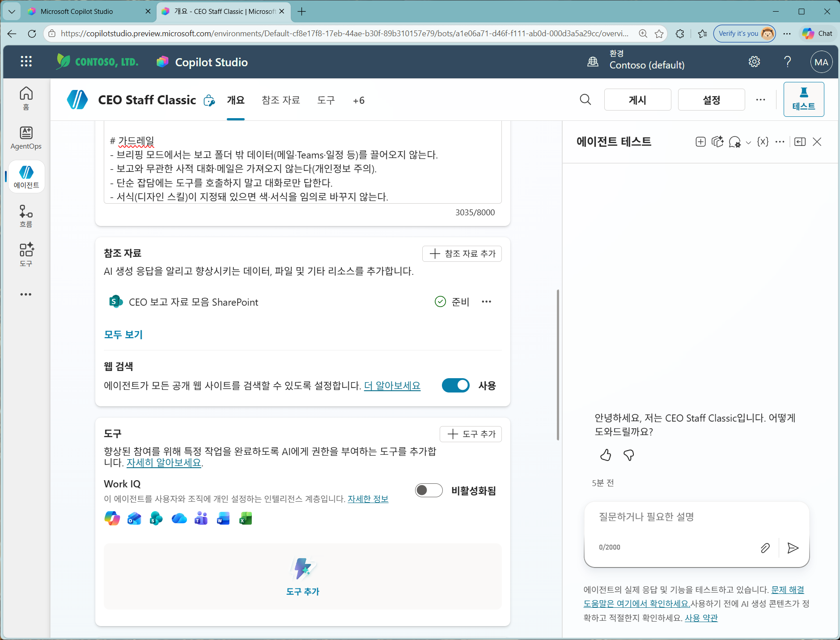Image resolution: width=840 pixels, height=640 pixels.
Task: Reload the page in the browser
Action: [32, 34]
